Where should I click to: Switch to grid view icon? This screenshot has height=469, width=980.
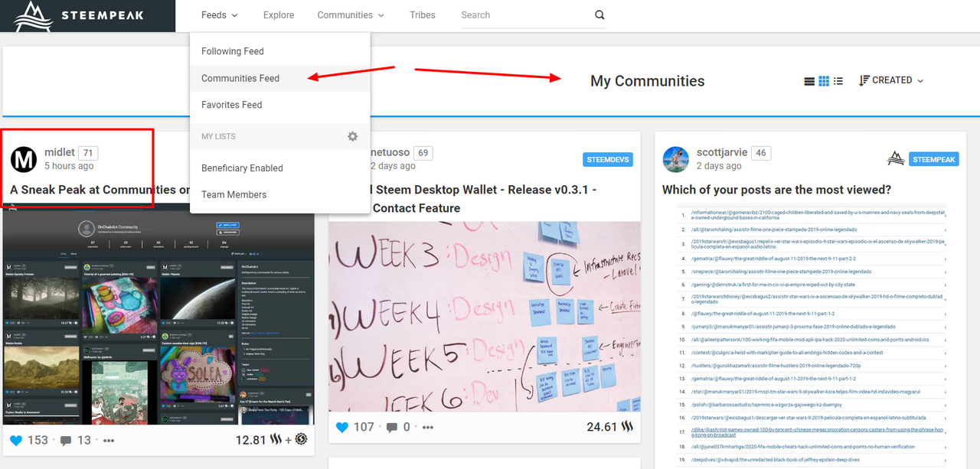tap(824, 81)
